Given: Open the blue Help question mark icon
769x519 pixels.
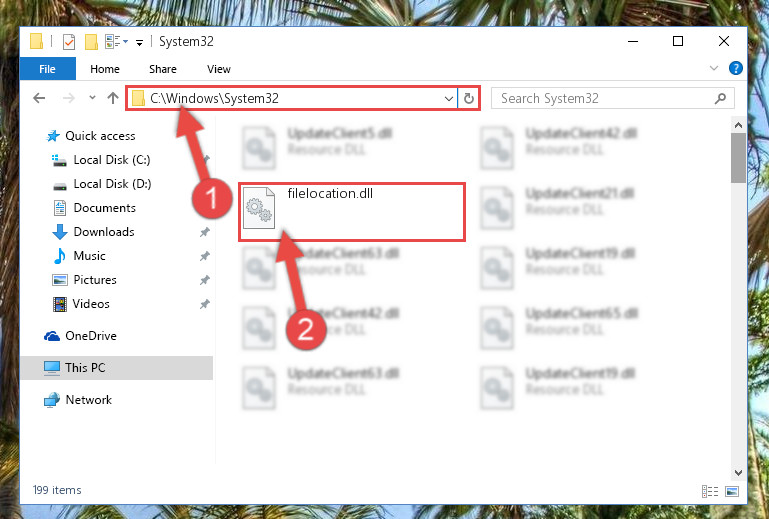Looking at the screenshot, I should [736, 68].
